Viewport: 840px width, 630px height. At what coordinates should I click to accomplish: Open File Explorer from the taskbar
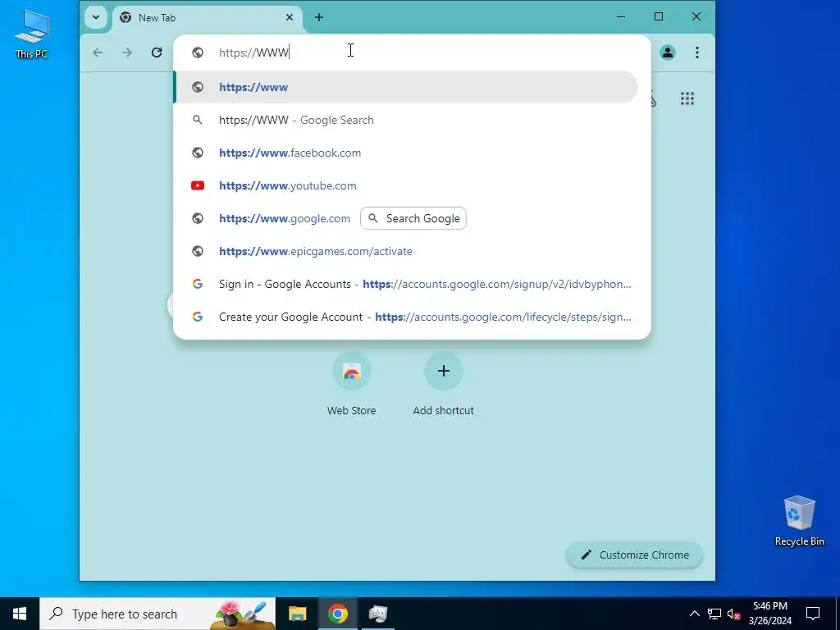tap(297, 614)
